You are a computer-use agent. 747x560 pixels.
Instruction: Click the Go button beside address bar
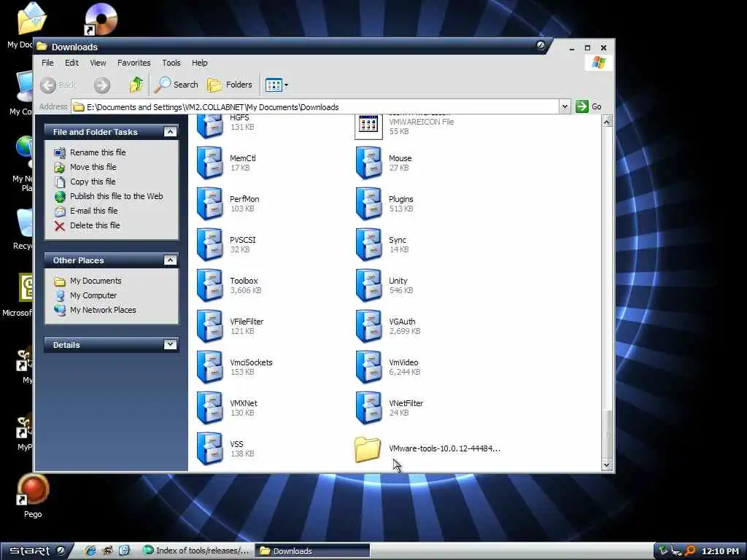click(x=589, y=106)
